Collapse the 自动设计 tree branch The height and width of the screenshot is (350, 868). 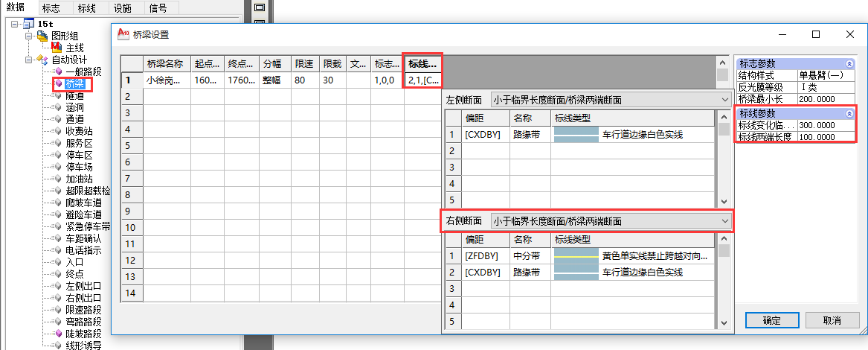point(29,60)
